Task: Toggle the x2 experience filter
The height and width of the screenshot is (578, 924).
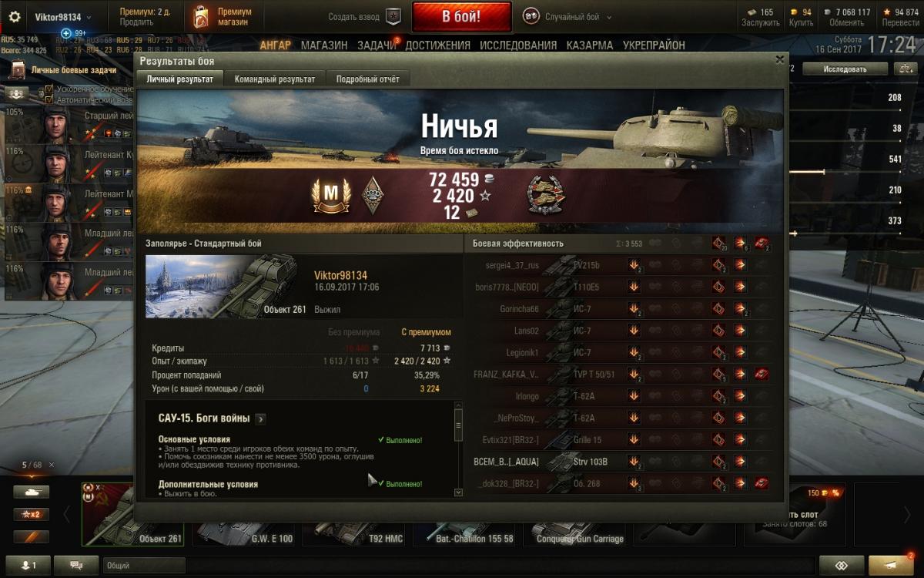Action: click(x=31, y=515)
